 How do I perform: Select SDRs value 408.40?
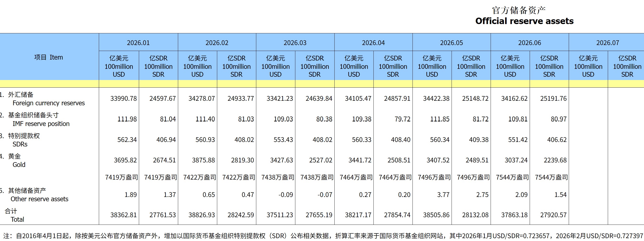(401, 140)
